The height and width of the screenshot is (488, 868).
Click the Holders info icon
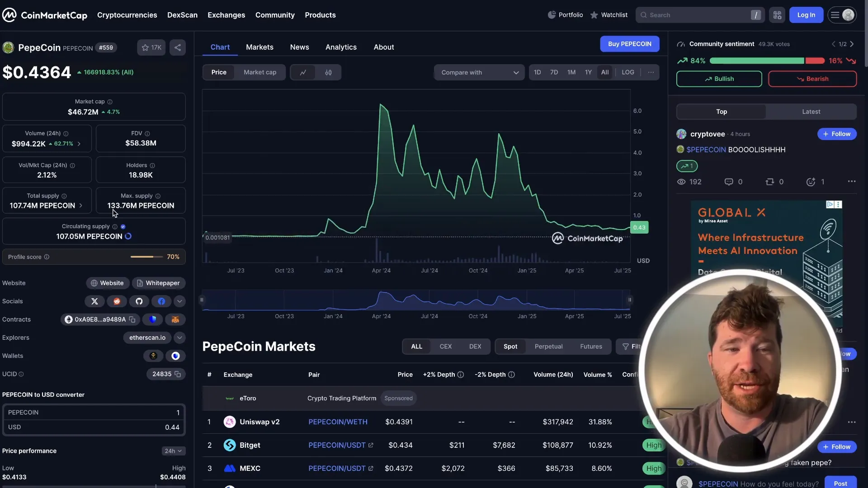[x=152, y=165]
